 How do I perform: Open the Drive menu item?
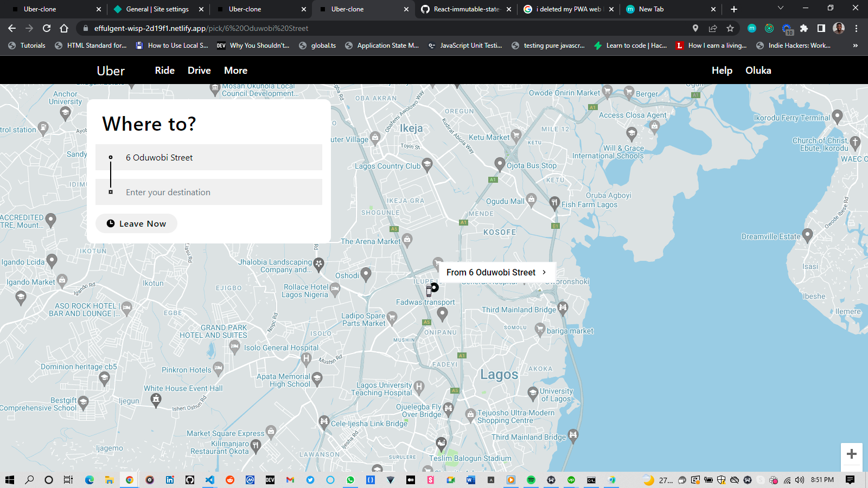(199, 70)
